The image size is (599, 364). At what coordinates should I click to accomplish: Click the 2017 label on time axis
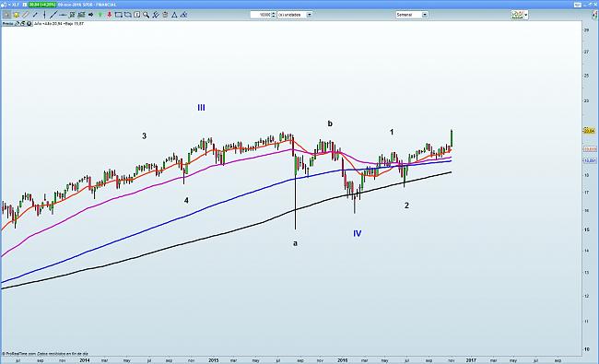(x=471, y=360)
